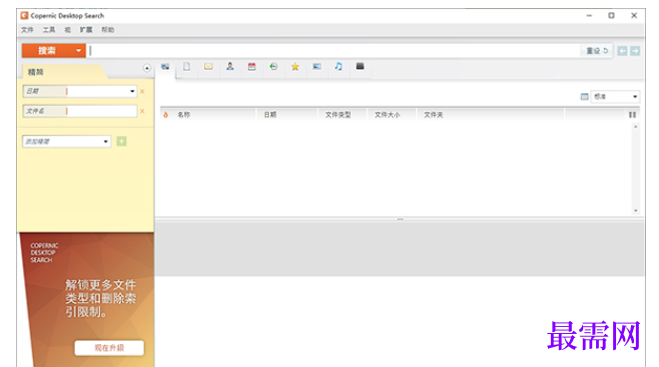659x367 pixels.
Task: Click the 现在升级 upgrade button
Action: pos(109,348)
